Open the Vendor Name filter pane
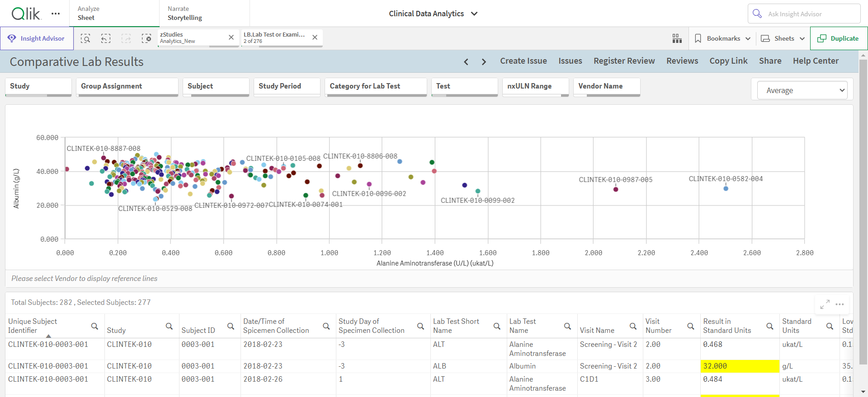This screenshot has height=397, width=868. pos(607,87)
